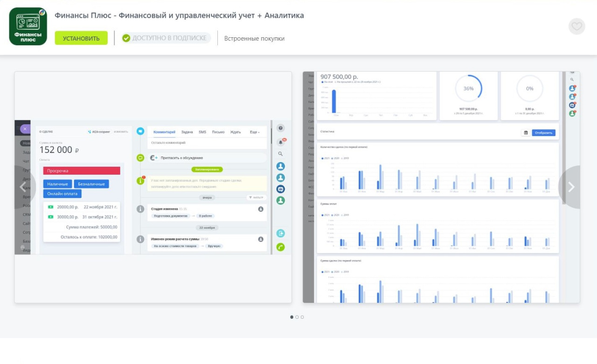Image resolution: width=597 pixels, height=364 pixels.
Task: Expand the Еще dropdown in deal timeline
Action: click(x=255, y=132)
